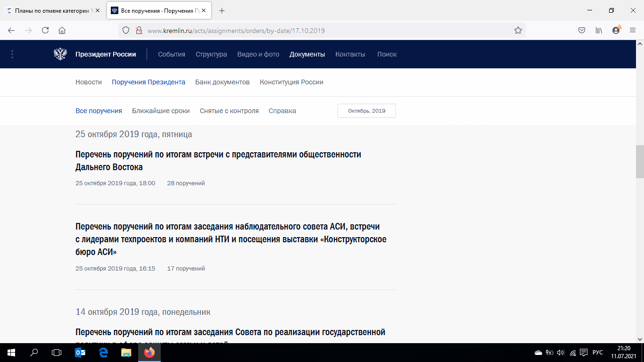Reload the page with refresh icon
Screen dimensions: 644x362
point(45,30)
